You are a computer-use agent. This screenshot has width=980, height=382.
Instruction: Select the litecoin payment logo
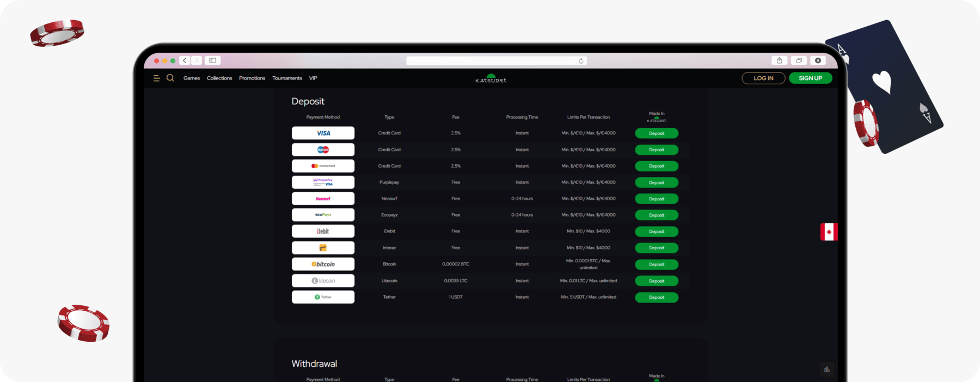[323, 281]
